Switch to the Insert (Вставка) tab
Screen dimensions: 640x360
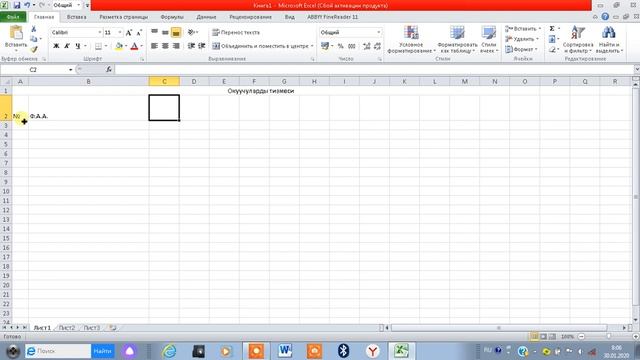pos(76,17)
